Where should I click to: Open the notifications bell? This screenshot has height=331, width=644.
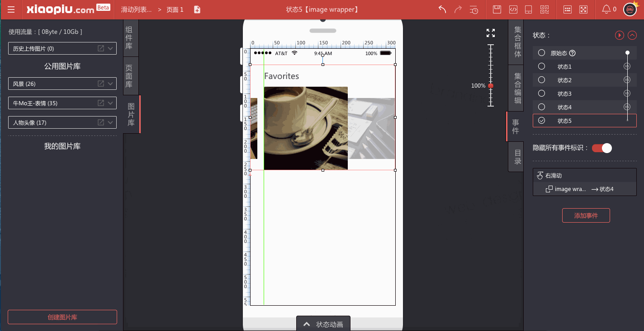[606, 9]
